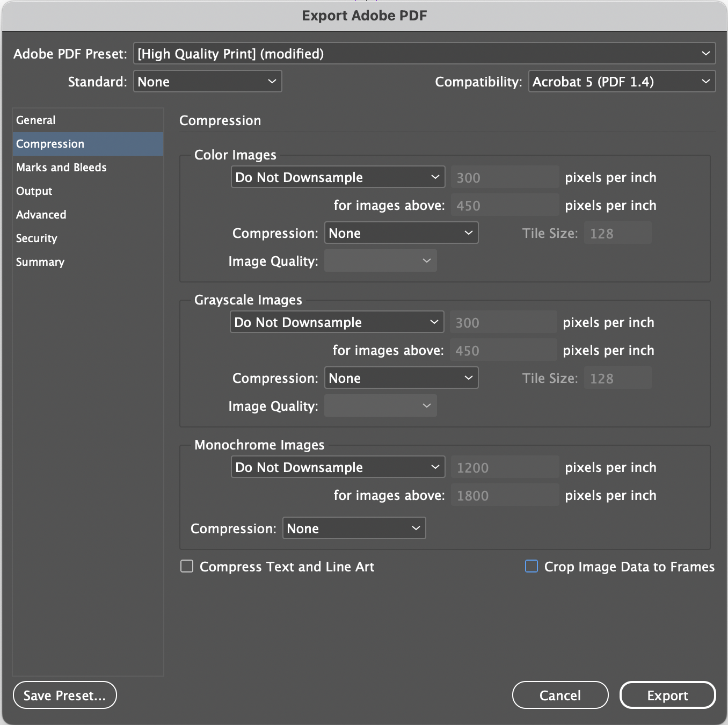Open the Standard dropdown set to None
The image size is (728, 725).
pos(207,82)
